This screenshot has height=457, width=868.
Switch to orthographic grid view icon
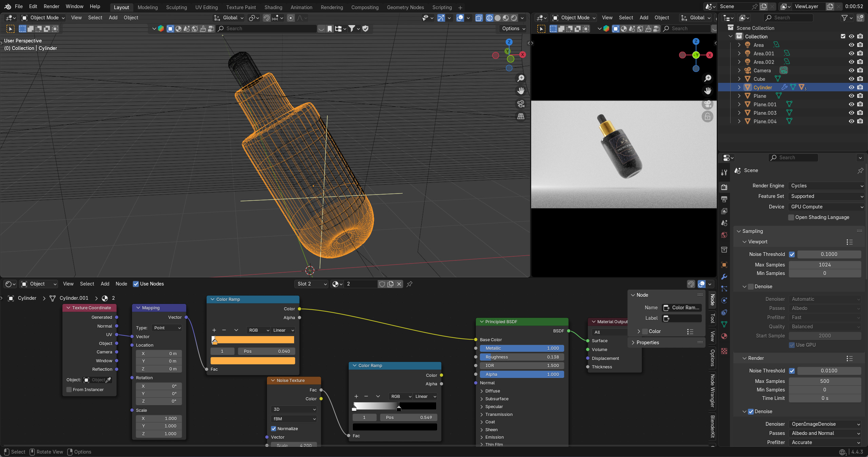pos(521,116)
